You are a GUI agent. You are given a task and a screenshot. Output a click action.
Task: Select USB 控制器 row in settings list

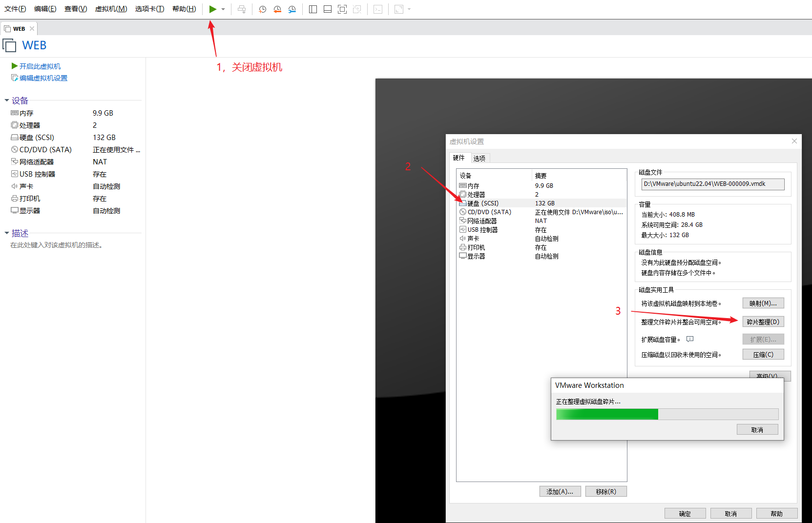pos(542,230)
